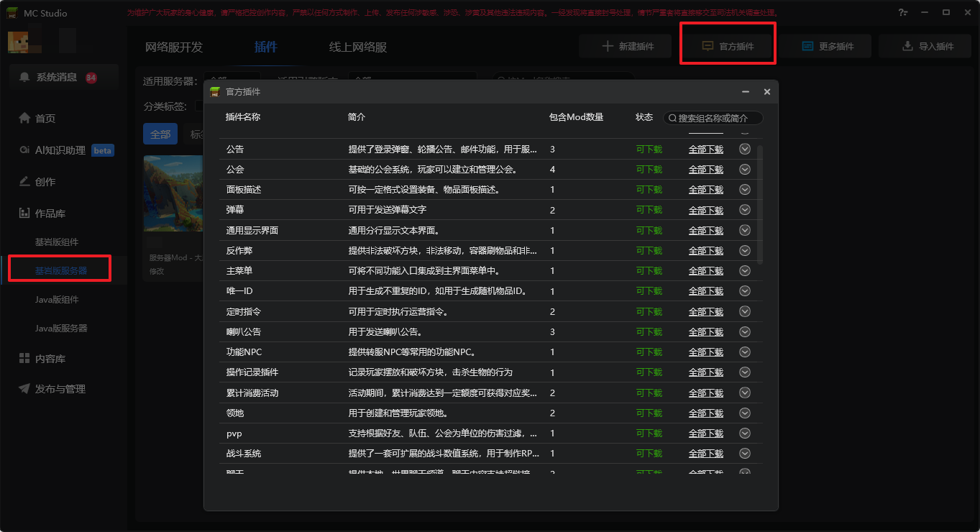Close the 官方插件 dialog

[767, 92]
